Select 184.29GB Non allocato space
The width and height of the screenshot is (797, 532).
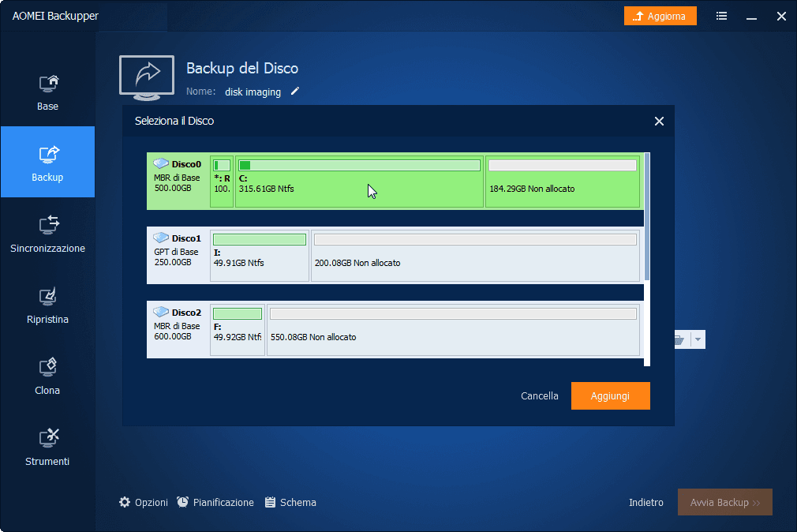[x=562, y=182]
